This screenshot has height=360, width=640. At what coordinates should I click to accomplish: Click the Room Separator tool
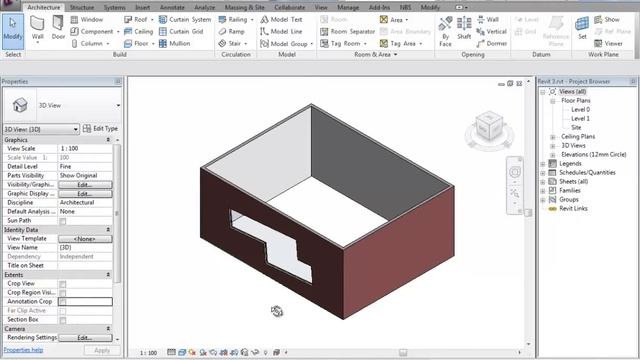coord(347,31)
